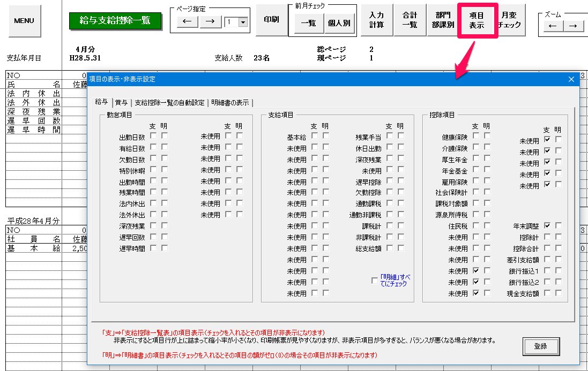
Task: Click the 登録 register button
Action: 540,346
